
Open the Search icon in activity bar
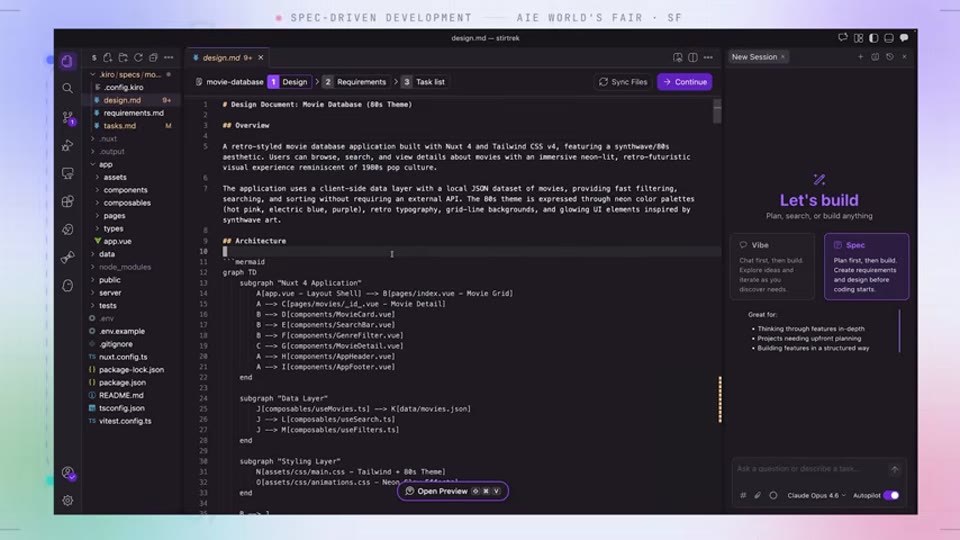pos(67,89)
